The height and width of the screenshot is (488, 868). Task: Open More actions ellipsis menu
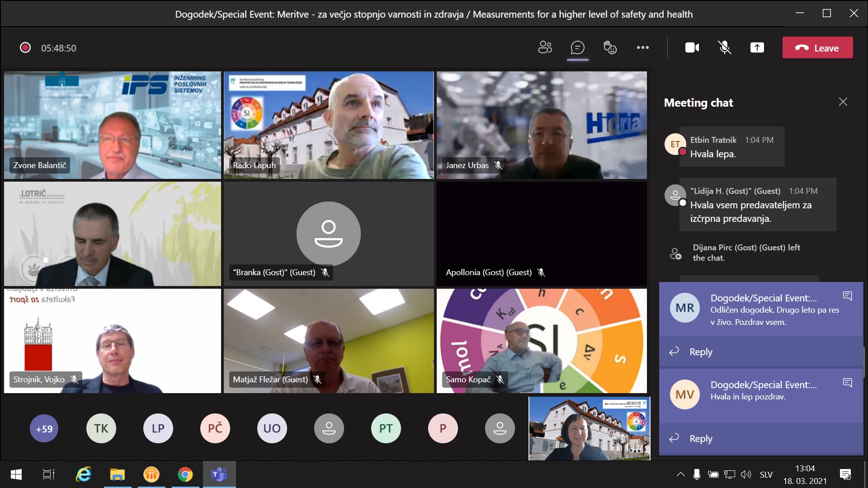[642, 47]
